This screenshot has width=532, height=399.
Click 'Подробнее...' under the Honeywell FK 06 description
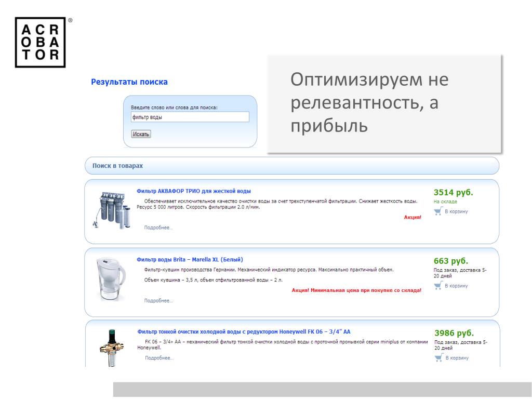tap(159, 358)
